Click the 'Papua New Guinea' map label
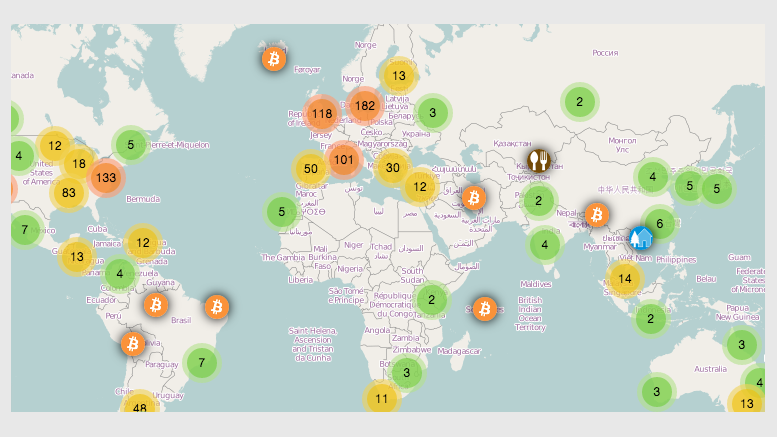777x437 pixels. click(x=737, y=312)
